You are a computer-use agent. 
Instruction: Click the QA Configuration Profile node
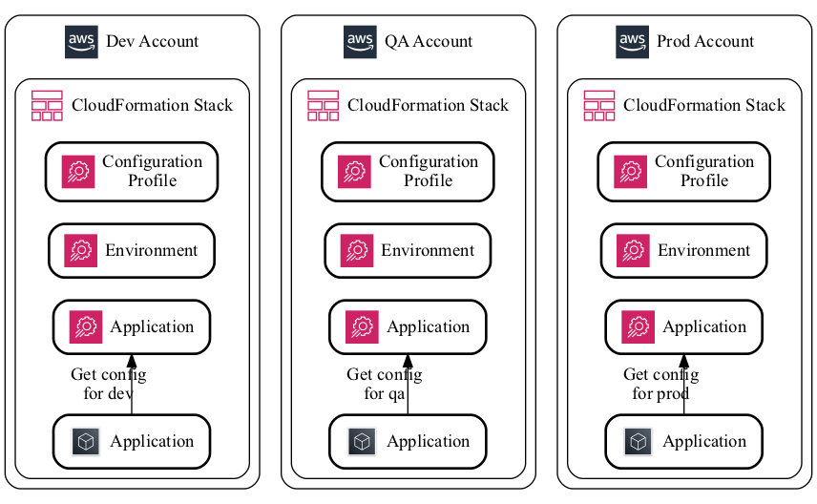[x=408, y=172]
